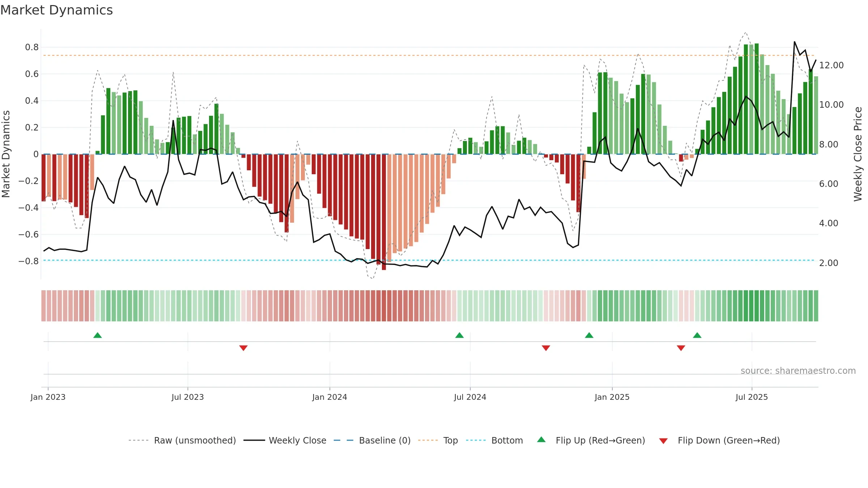Image resolution: width=868 pixels, height=488 pixels.
Task: Click the −0.8 left axis tick label
Action: coord(29,261)
